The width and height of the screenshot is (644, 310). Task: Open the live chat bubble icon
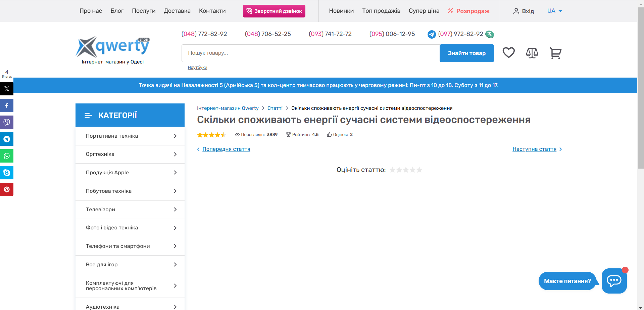click(614, 281)
